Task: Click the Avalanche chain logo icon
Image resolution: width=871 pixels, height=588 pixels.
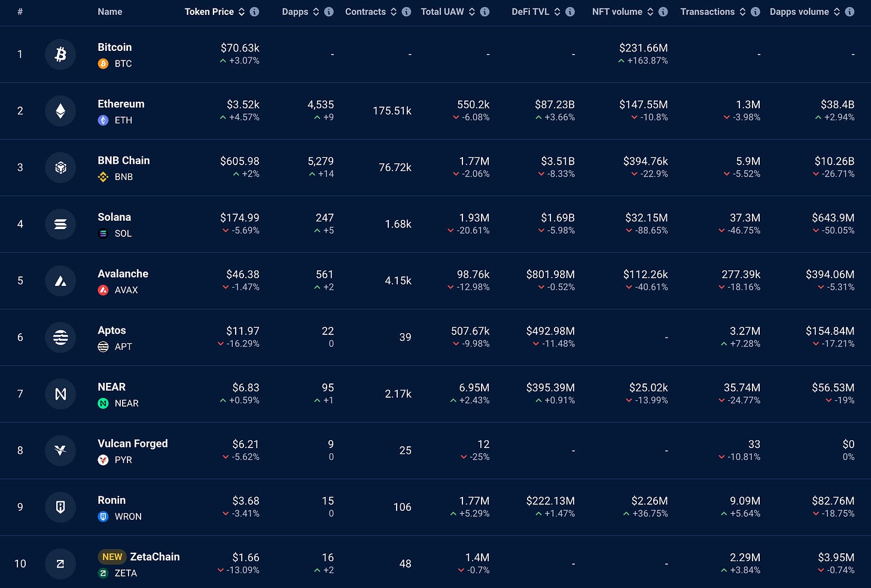Action: 60,281
